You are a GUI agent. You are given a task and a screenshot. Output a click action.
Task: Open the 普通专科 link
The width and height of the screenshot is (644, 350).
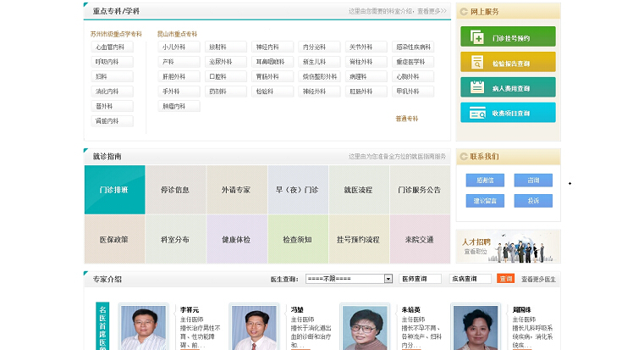406,119
